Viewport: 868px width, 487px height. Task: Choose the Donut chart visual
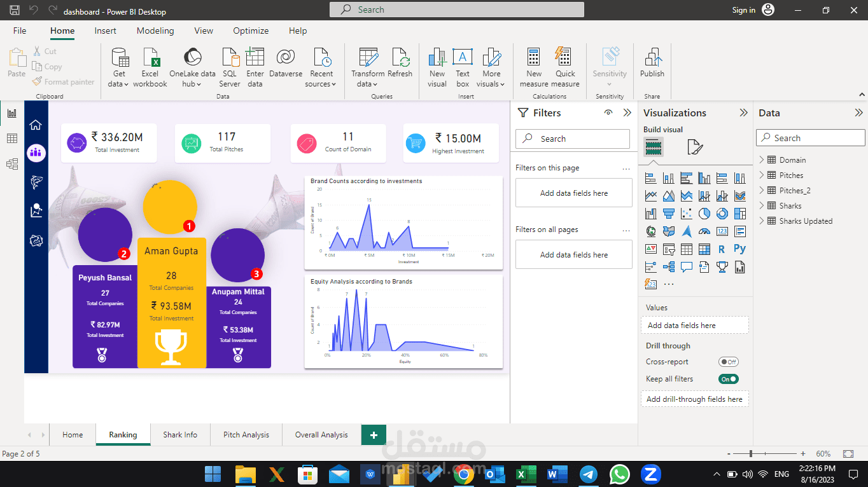point(722,214)
